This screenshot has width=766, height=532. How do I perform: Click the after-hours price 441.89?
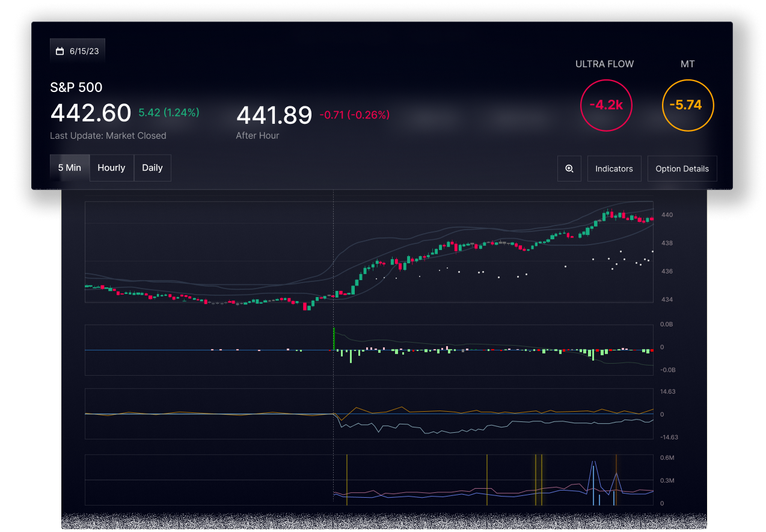coord(274,114)
